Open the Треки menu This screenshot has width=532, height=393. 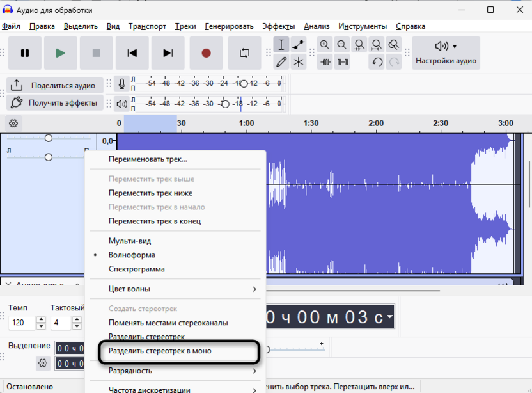(x=185, y=26)
